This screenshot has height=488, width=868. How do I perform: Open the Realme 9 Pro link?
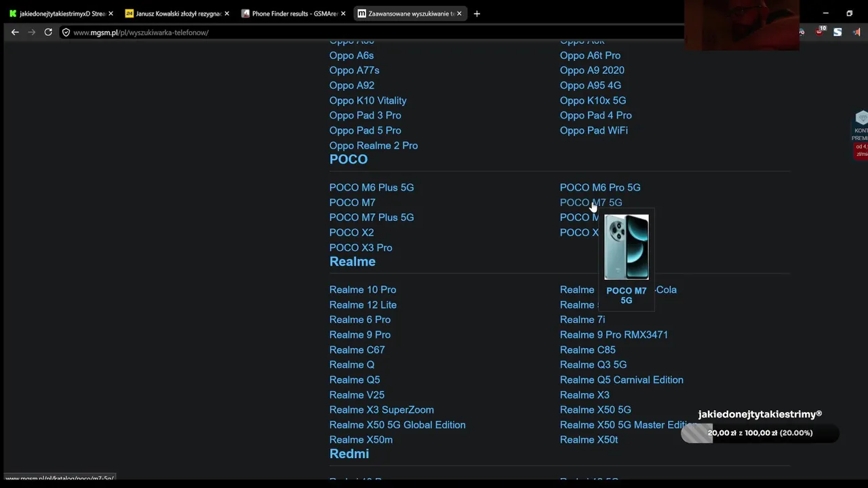(x=360, y=335)
